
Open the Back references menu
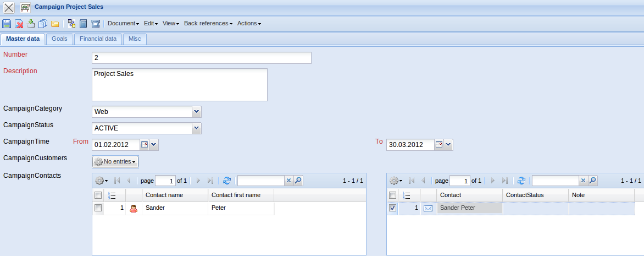coord(208,24)
